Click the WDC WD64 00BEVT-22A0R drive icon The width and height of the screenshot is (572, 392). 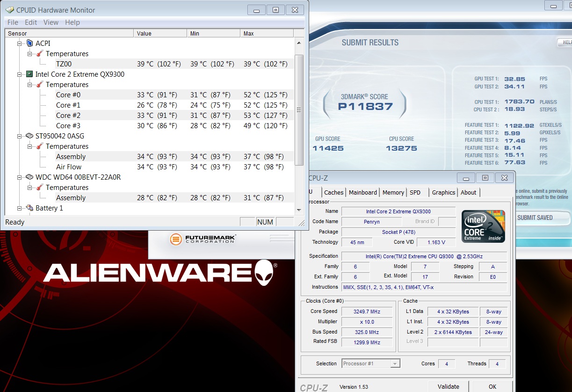point(29,177)
